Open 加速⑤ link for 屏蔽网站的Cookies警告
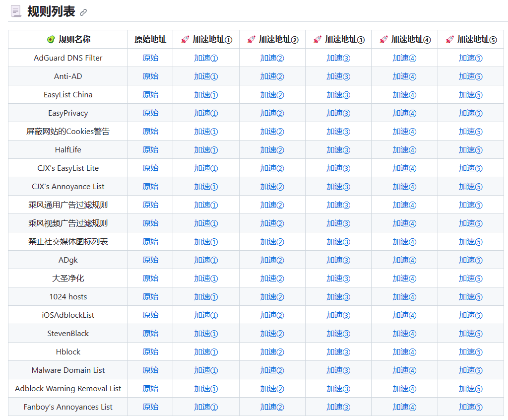The width and height of the screenshot is (508, 420). [x=470, y=132]
